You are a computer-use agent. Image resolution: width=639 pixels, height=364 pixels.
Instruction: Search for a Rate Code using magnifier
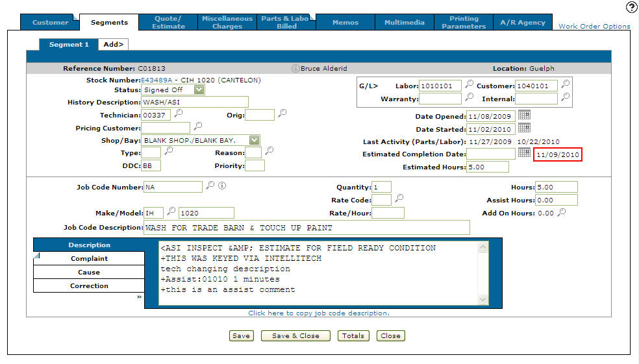(x=399, y=198)
